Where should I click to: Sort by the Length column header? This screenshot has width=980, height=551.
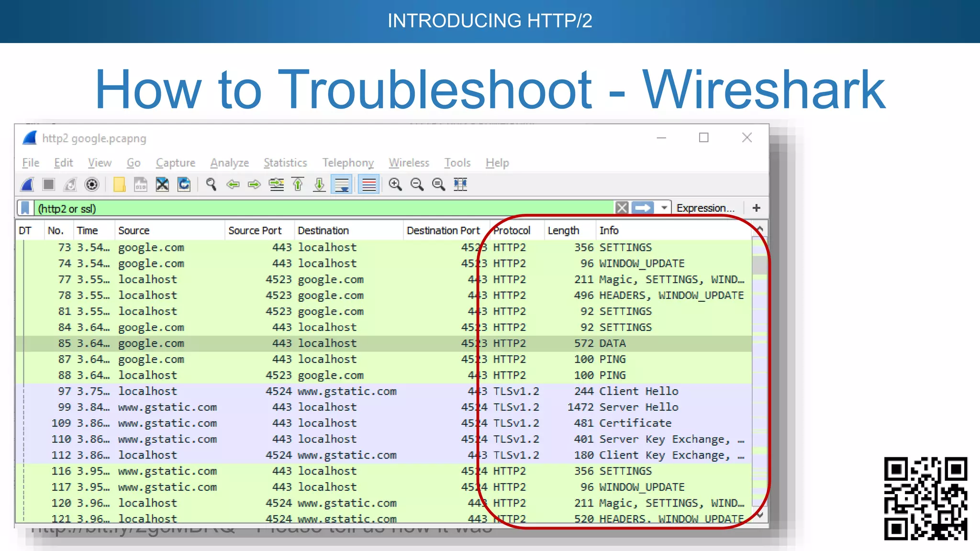pos(570,231)
